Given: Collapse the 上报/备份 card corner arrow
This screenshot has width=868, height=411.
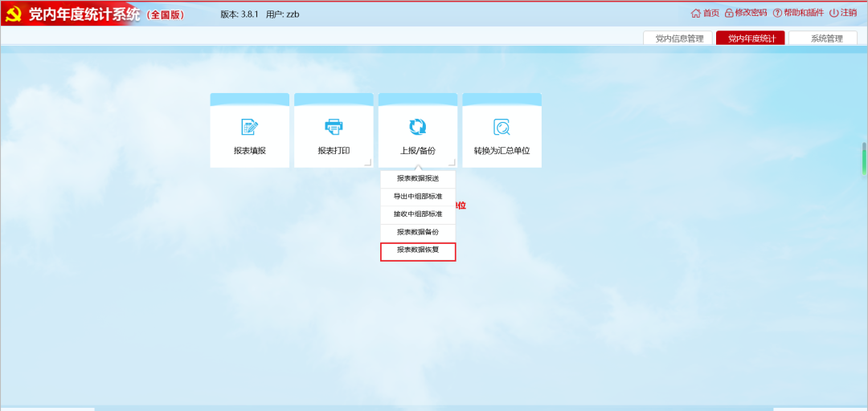Looking at the screenshot, I should [452, 162].
